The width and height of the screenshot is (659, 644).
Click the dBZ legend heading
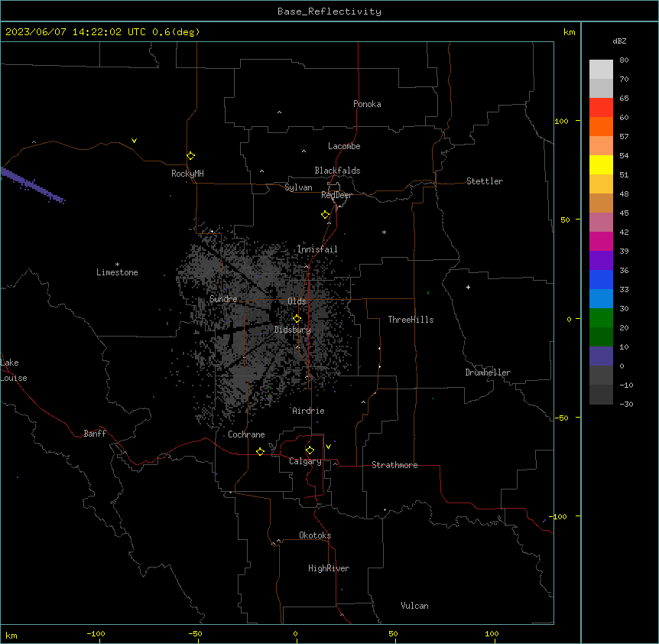(x=619, y=41)
